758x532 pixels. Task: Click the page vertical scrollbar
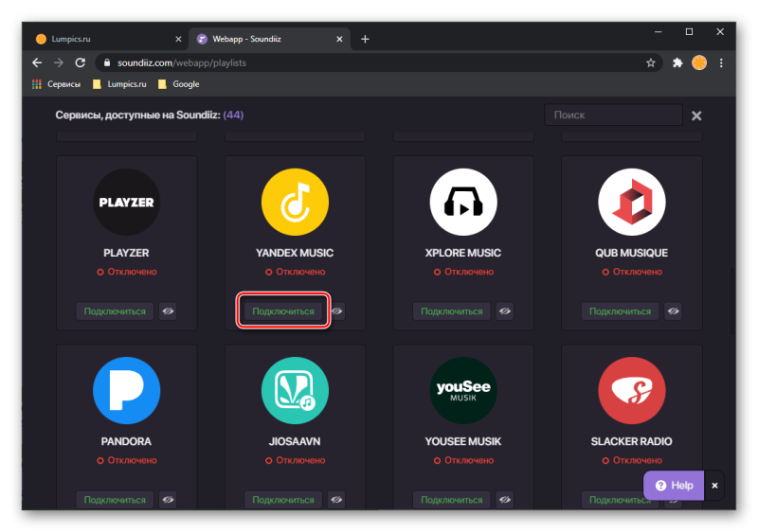(x=732, y=302)
